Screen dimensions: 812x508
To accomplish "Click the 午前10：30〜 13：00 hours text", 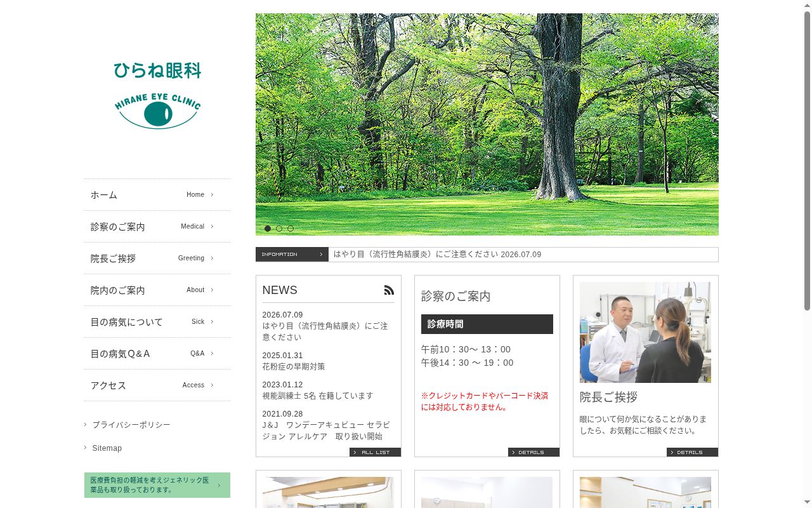I will pyautogui.click(x=466, y=349).
